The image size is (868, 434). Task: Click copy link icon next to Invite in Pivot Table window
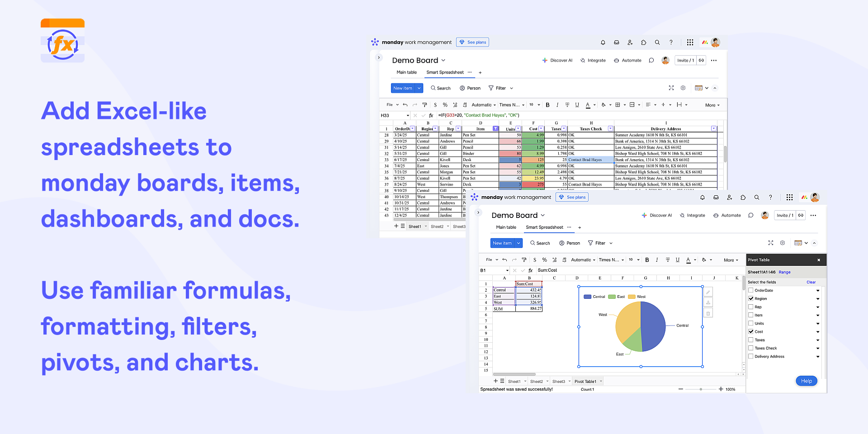coord(801,216)
